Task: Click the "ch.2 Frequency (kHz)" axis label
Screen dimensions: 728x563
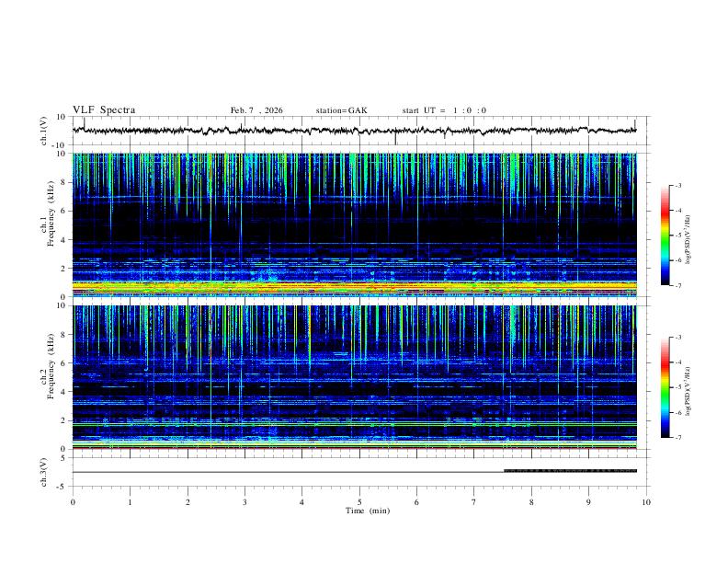Action: click(48, 367)
